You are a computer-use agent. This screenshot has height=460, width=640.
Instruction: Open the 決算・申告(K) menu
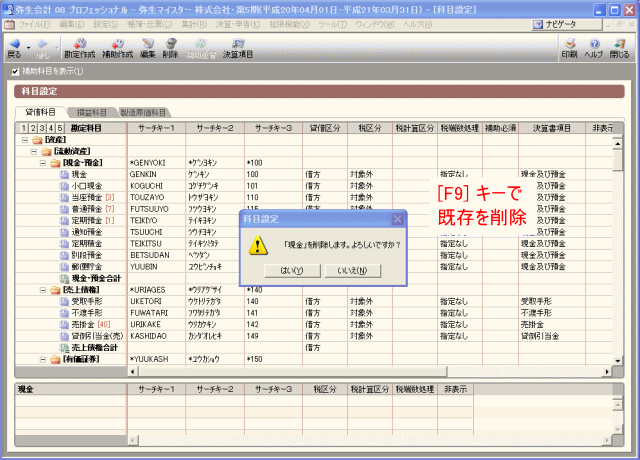pyautogui.click(x=238, y=24)
